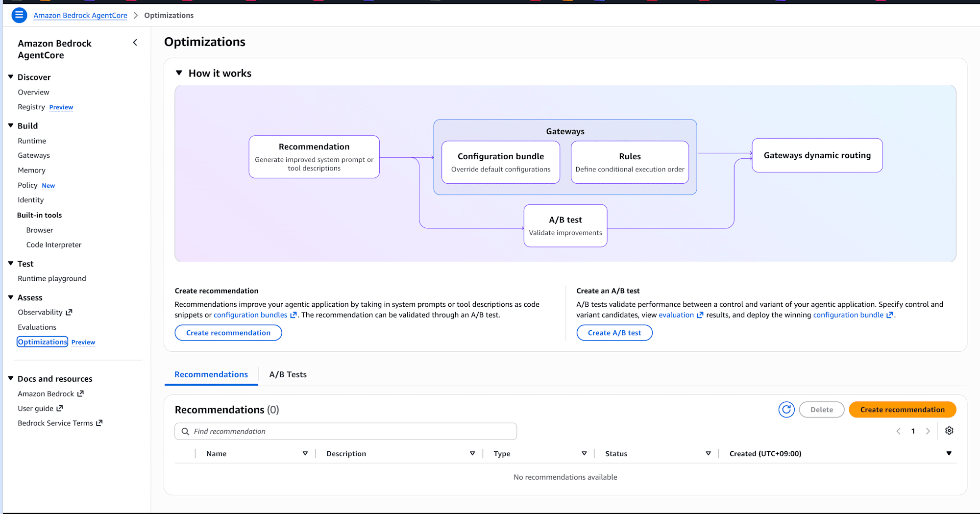
Task: Open Overview in the sidebar
Action: [x=33, y=92]
